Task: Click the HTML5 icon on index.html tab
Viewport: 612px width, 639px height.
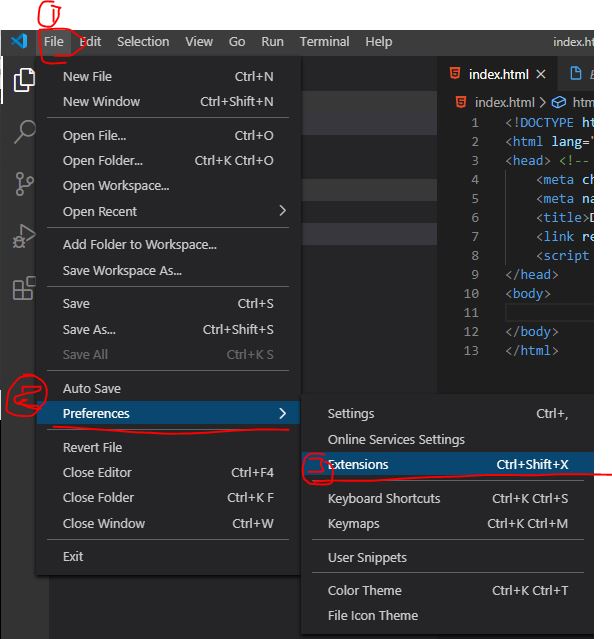Action: pyautogui.click(x=455, y=74)
